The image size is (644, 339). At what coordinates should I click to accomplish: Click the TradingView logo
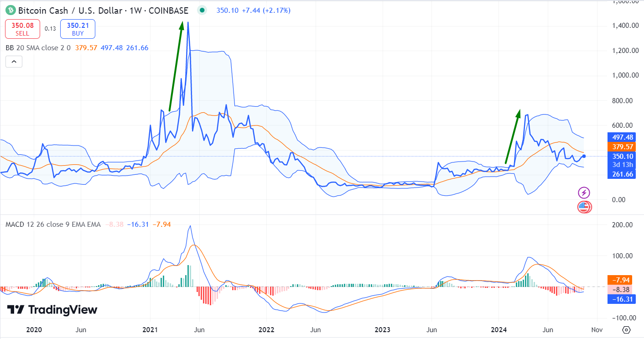(52, 310)
